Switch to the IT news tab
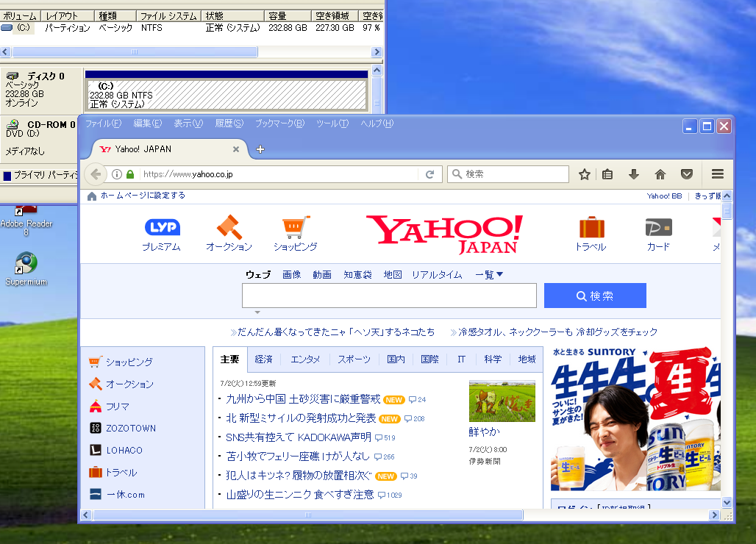This screenshot has width=756, height=544. point(461,359)
